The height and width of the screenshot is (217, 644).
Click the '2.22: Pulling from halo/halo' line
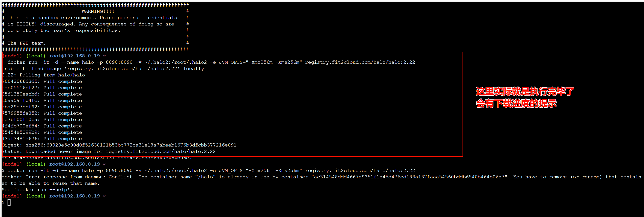43,75
